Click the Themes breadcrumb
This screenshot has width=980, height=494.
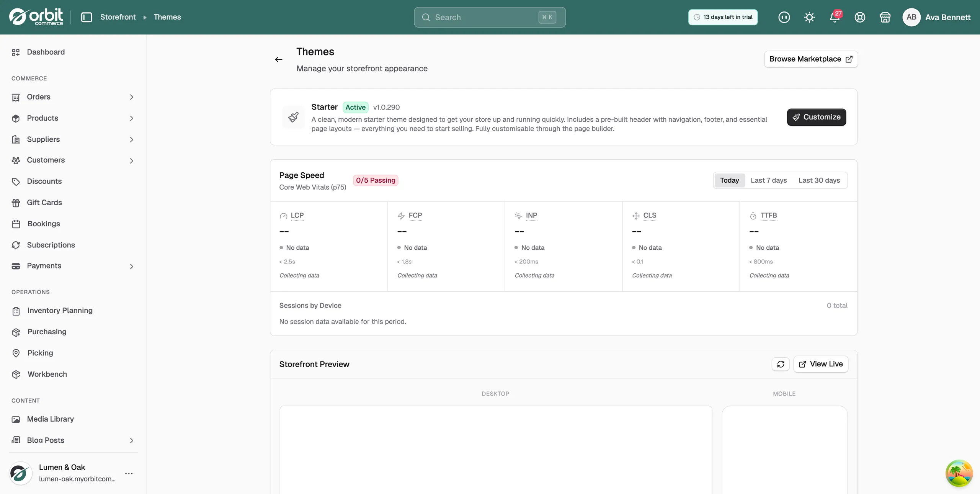click(x=167, y=17)
